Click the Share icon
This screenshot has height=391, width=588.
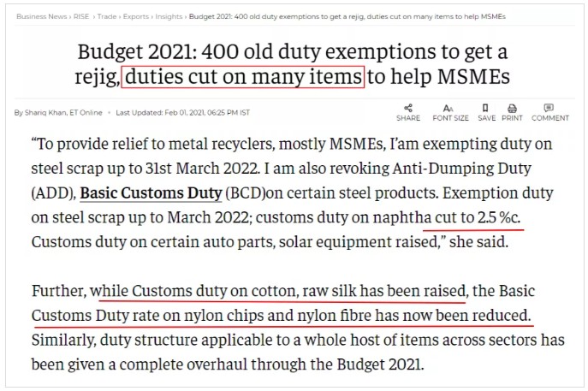408,109
